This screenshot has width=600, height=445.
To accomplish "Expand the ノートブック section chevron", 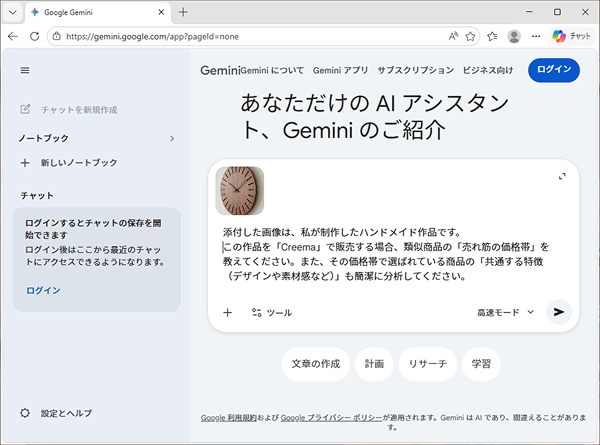I will [172, 139].
